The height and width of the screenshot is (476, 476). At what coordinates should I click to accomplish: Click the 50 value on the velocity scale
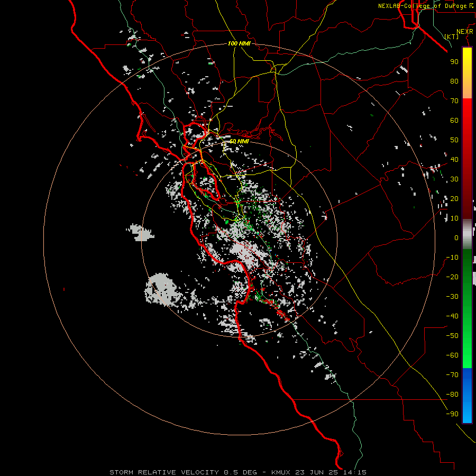454,140
